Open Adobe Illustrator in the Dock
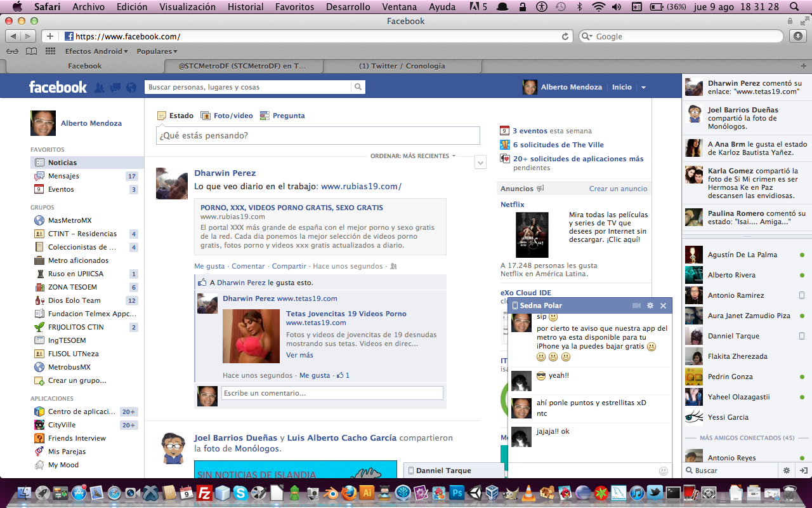 [367, 493]
